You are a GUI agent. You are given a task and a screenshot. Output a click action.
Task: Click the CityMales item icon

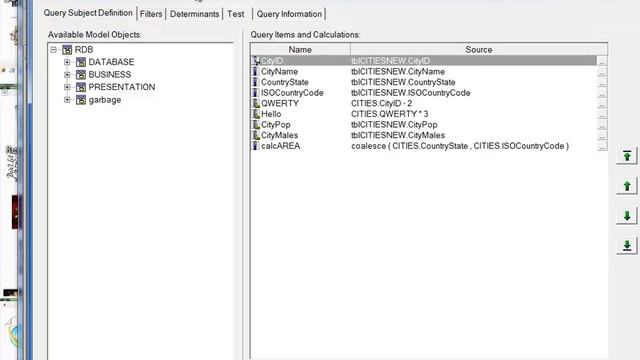[256, 135]
